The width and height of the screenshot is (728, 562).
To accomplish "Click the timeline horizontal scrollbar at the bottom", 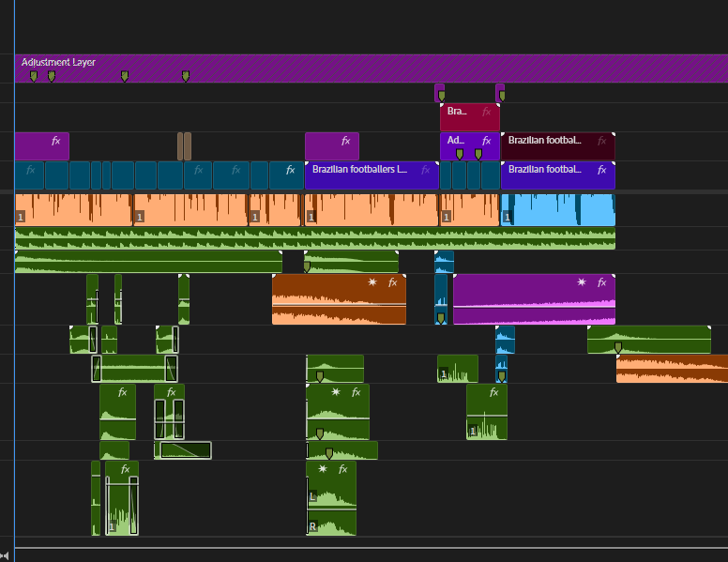I will [x=371, y=549].
